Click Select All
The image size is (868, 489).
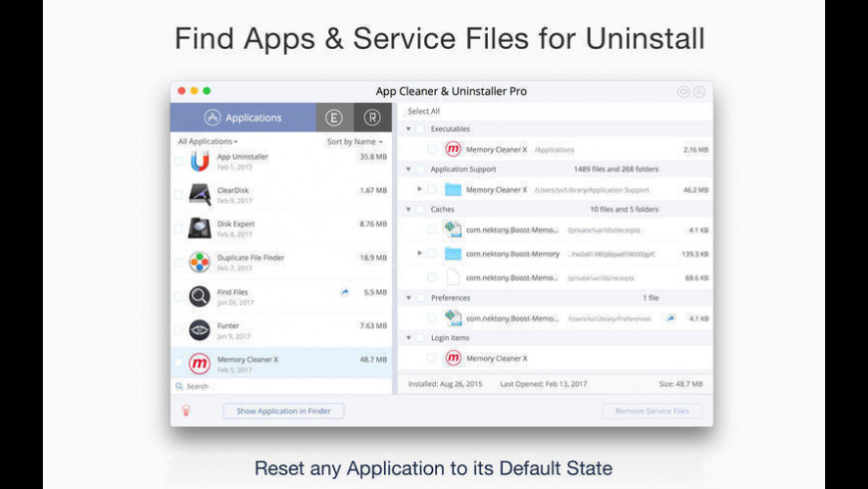[x=423, y=112]
